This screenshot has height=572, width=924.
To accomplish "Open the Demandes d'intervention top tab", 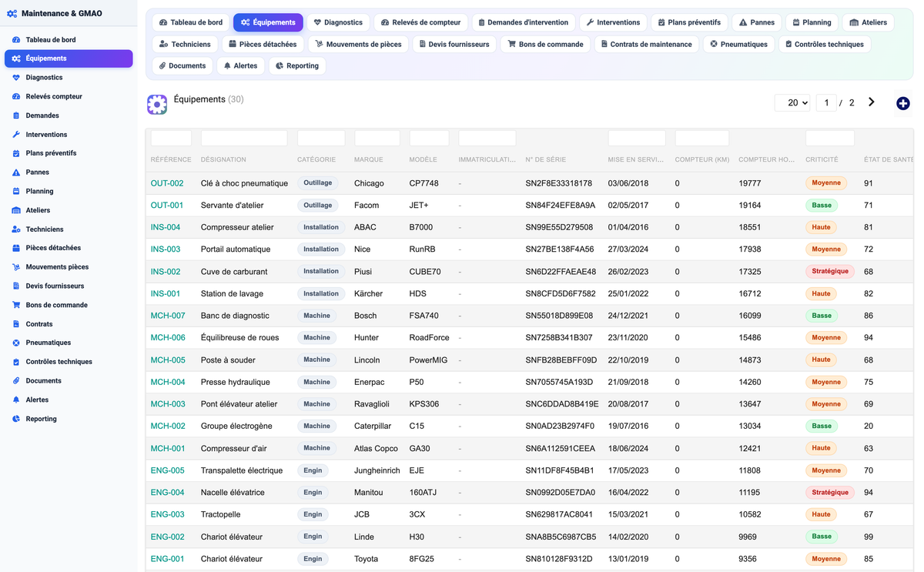I will (523, 22).
